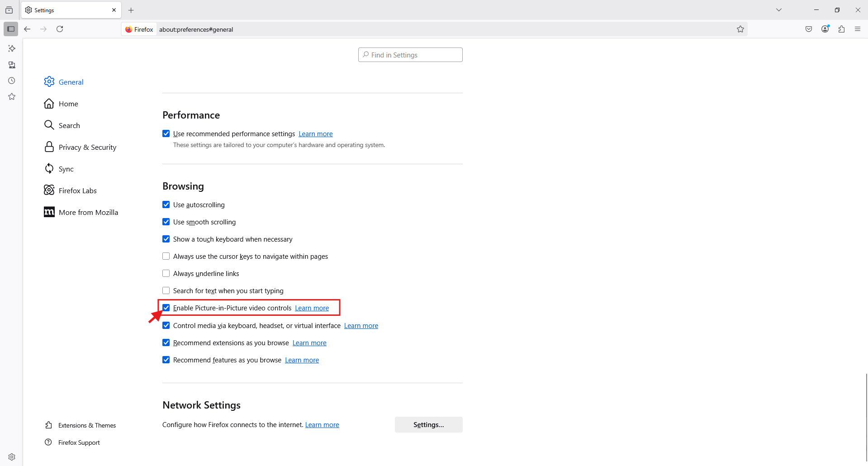Open Learn more link for performance settings
This screenshot has width=868, height=466.
316,134
